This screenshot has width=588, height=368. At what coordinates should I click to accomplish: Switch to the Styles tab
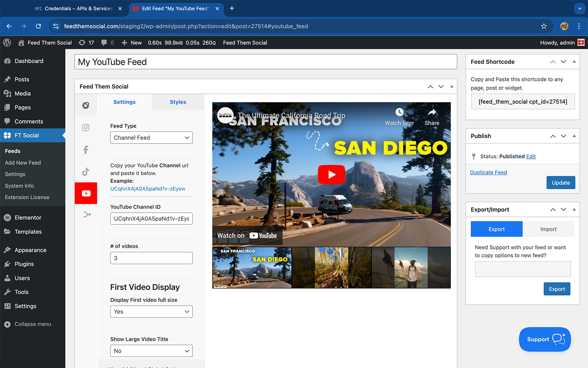click(x=178, y=102)
